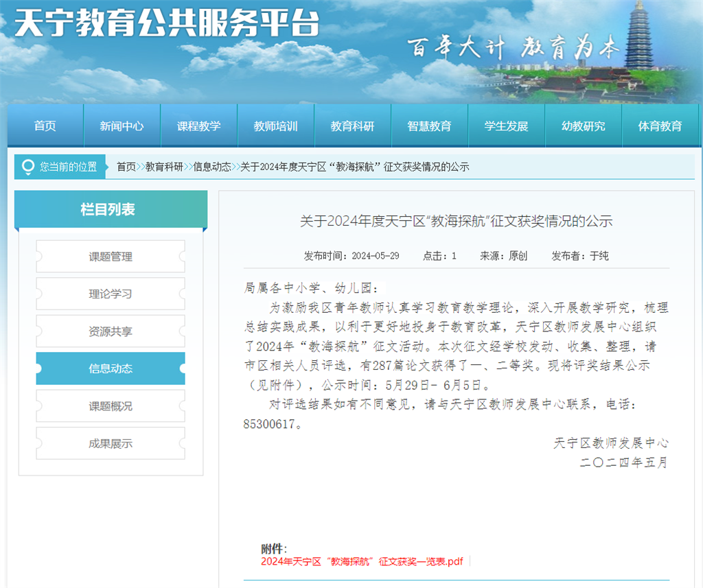Open 课题概况 in the sidebar
The width and height of the screenshot is (703, 588).
(x=111, y=406)
